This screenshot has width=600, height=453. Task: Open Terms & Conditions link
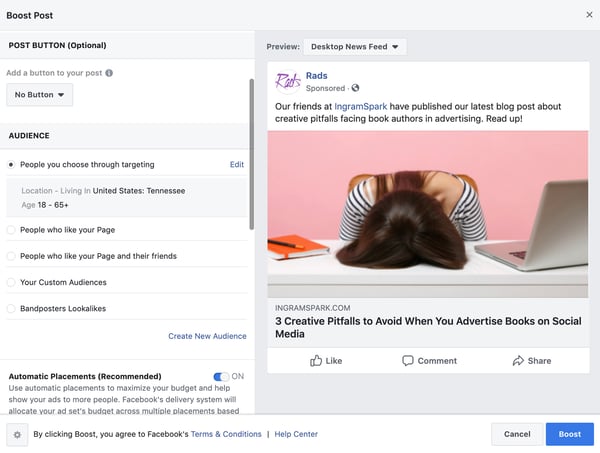(x=226, y=434)
